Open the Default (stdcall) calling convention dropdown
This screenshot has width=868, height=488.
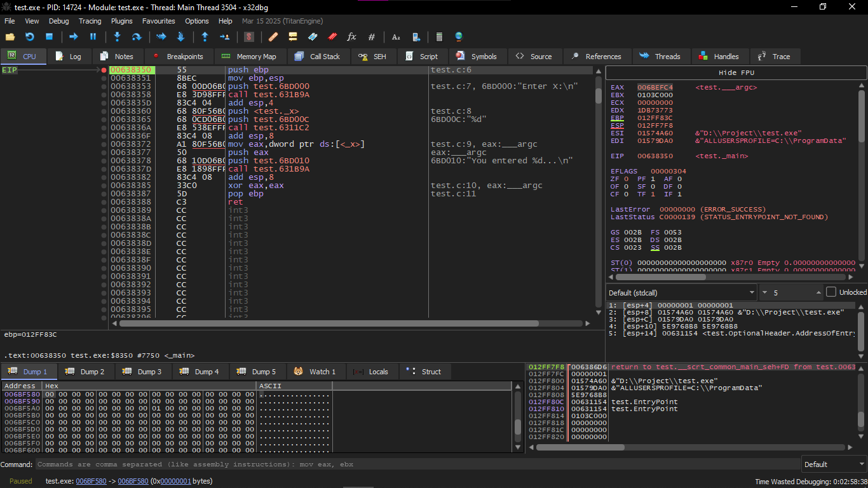(681, 293)
